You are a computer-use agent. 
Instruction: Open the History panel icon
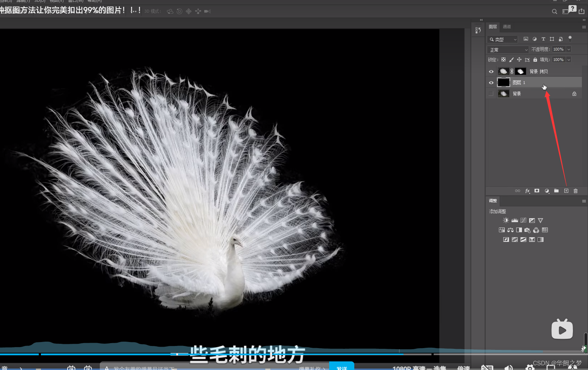click(478, 30)
